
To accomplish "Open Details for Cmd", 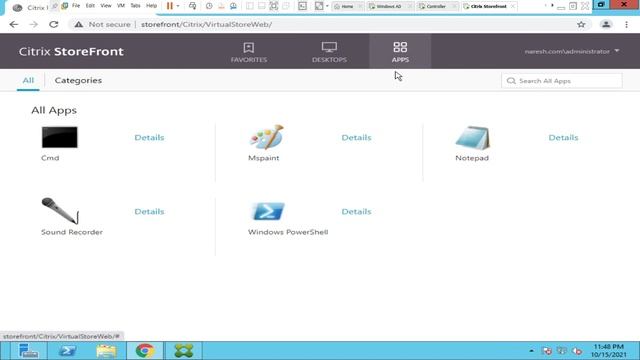I will pos(149,138).
